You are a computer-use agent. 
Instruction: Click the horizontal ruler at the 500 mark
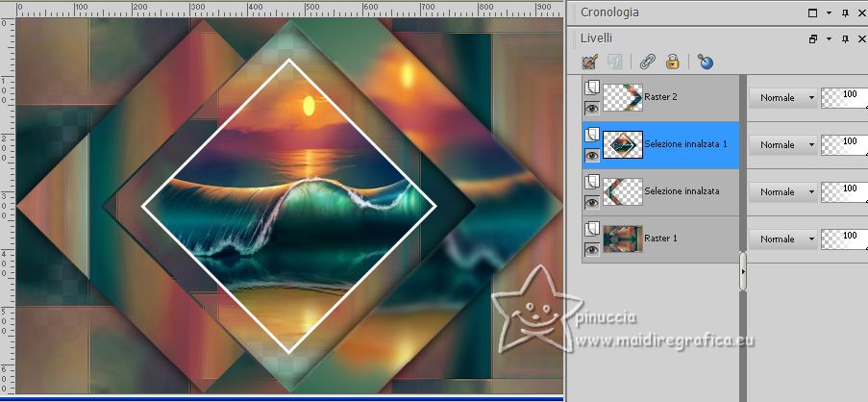[x=311, y=8]
